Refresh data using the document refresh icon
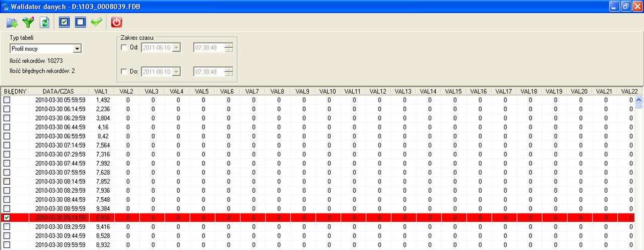Image resolution: width=644 pixels, height=250 pixels. point(45,22)
